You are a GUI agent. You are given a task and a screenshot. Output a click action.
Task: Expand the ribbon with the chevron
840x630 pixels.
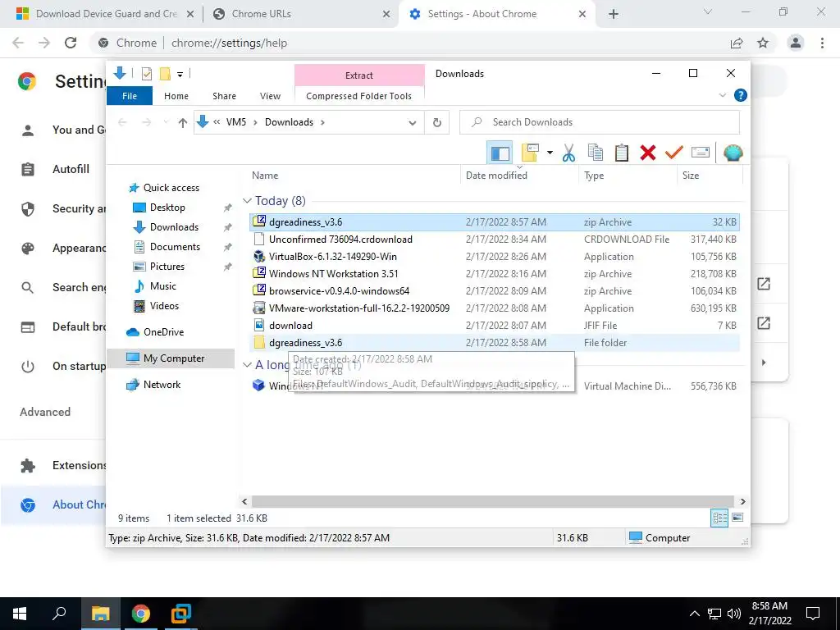pos(722,95)
